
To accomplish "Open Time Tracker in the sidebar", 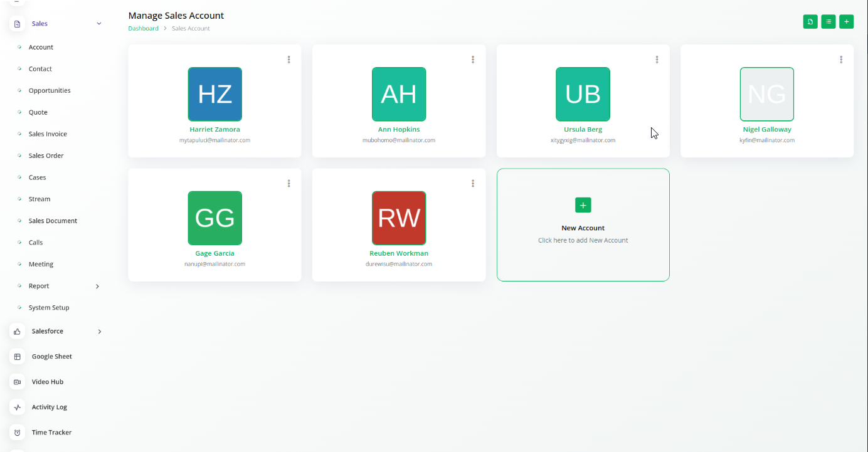I will 51,433.
